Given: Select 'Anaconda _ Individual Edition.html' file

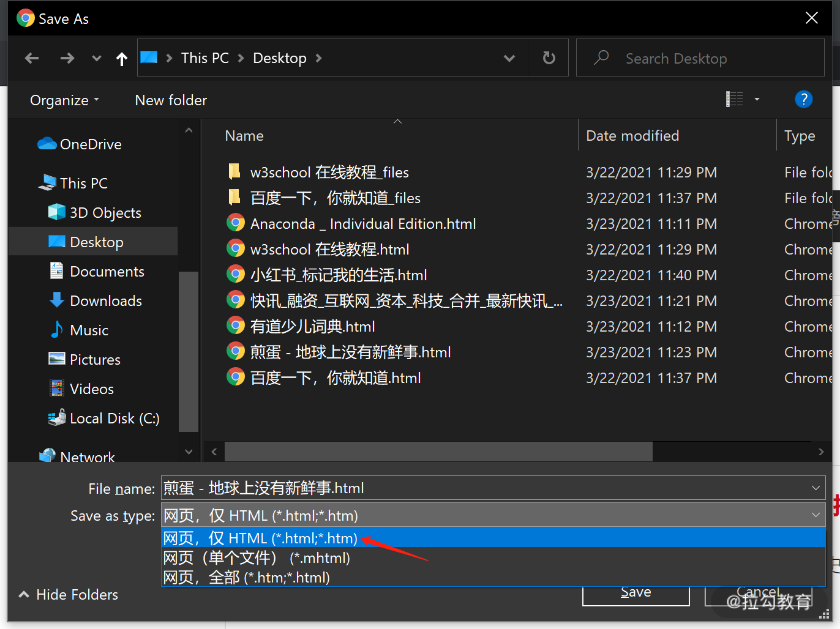Looking at the screenshot, I should [x=363, y=224].
